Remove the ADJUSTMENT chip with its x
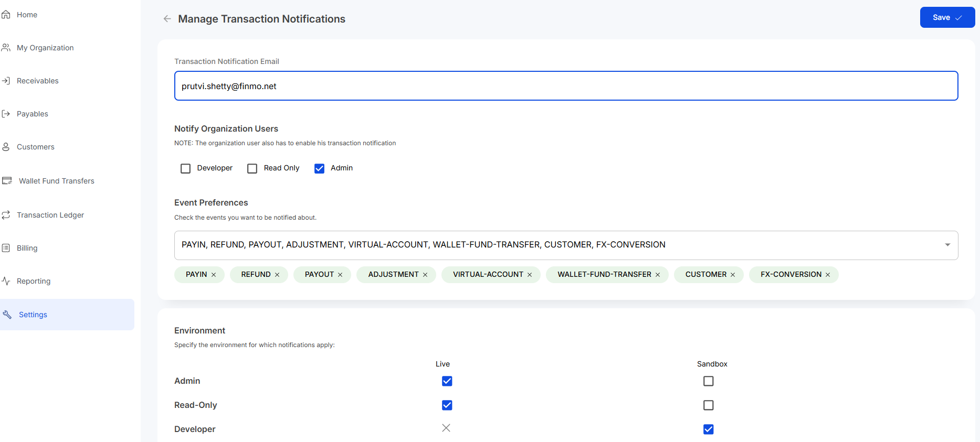The height and width of the screenshot is (442, 980). 425,275
